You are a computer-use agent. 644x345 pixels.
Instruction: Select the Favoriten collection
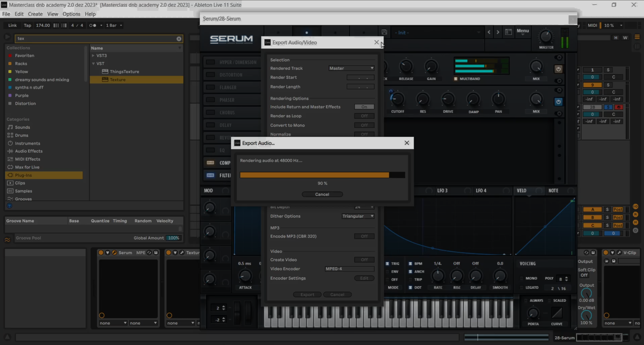click(x=24, y=56)
